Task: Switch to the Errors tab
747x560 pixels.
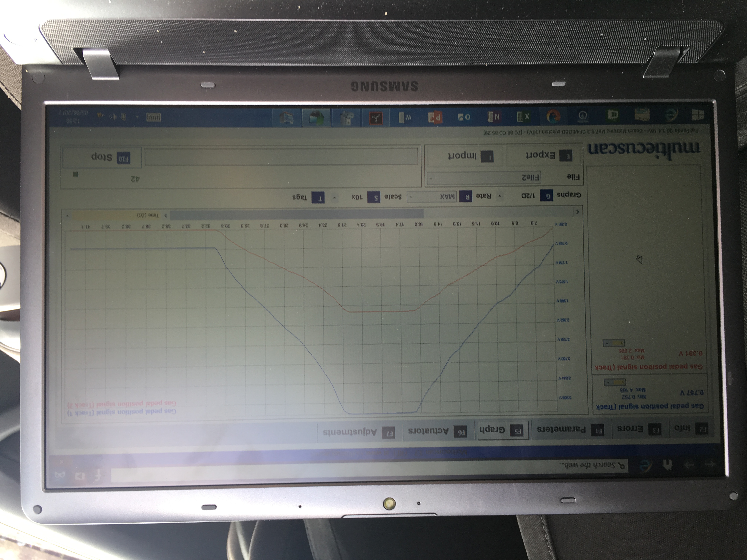Action: point(639,429)
